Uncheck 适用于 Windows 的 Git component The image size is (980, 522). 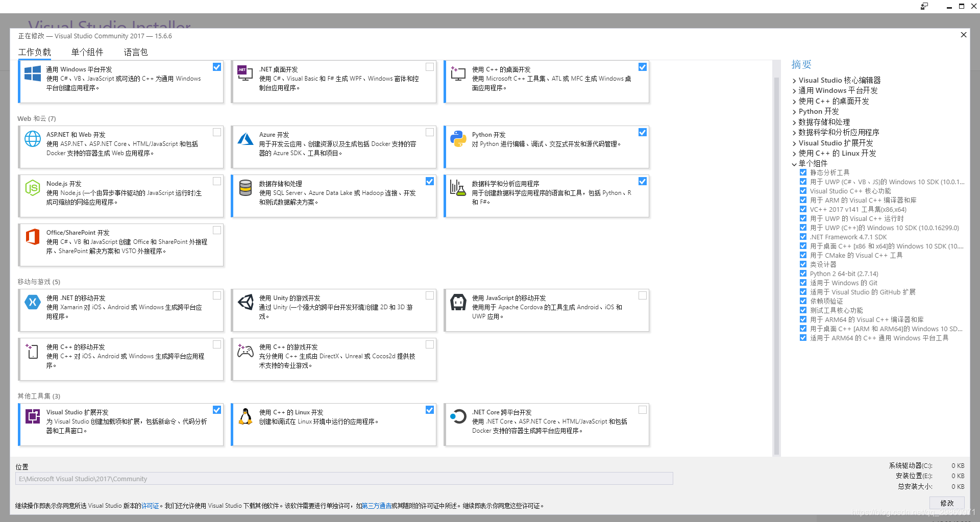[803, 283]
